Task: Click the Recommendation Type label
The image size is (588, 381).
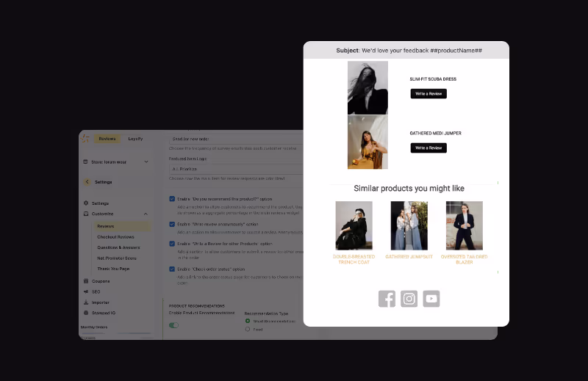Action: 266,313
